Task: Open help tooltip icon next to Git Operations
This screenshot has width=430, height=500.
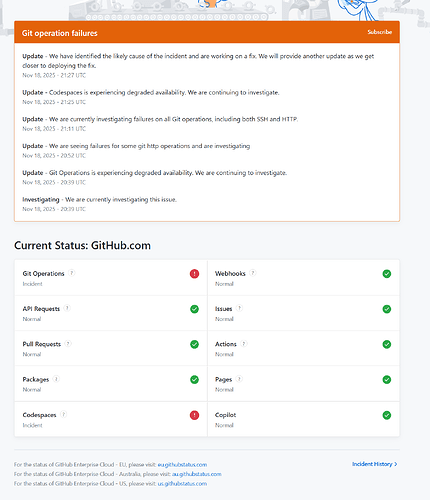Action: (72, 273)
